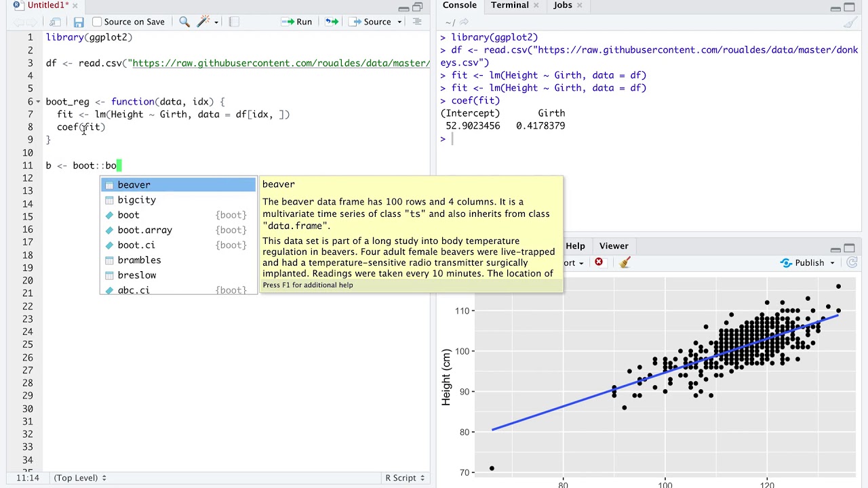Close the Jobs tab

580,5
